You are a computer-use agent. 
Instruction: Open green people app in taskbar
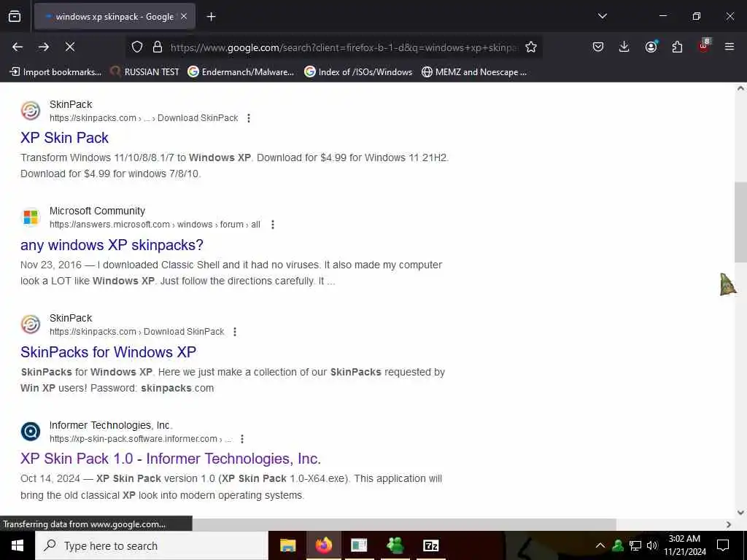395,545
